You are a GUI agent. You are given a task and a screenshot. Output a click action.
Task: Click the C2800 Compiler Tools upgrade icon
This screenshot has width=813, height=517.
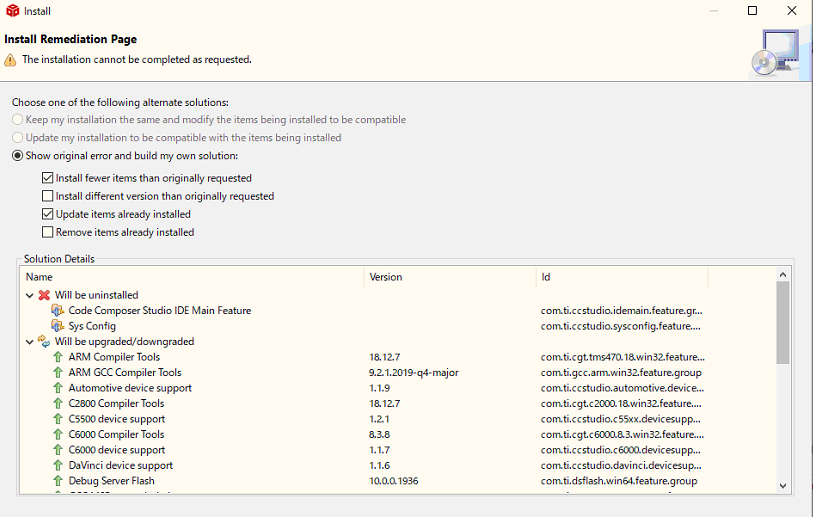coord(58,404)
